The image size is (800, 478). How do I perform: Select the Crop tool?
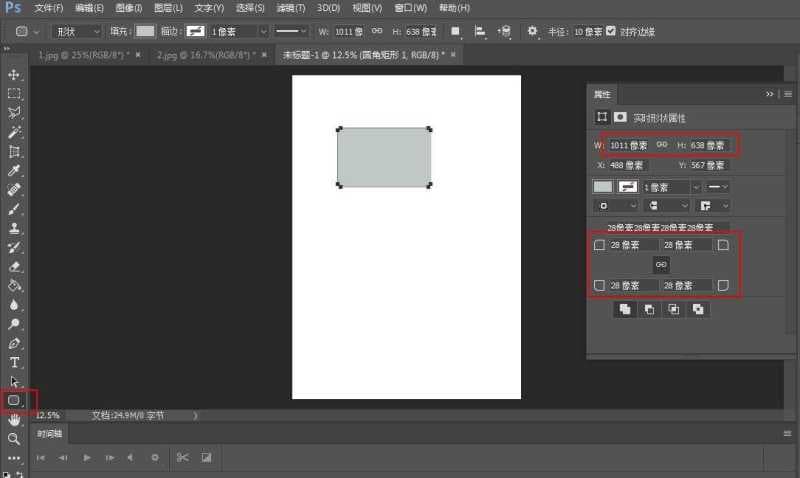pos(14,152)
